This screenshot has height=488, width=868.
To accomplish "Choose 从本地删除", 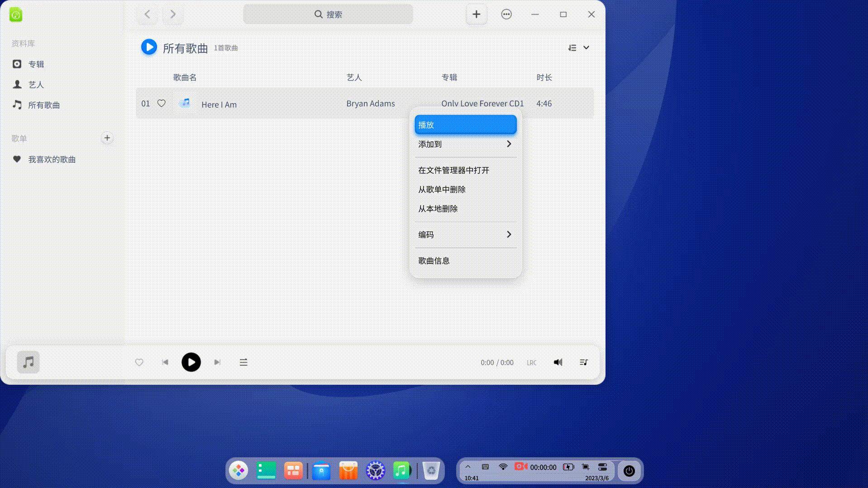I will point(466,209).
